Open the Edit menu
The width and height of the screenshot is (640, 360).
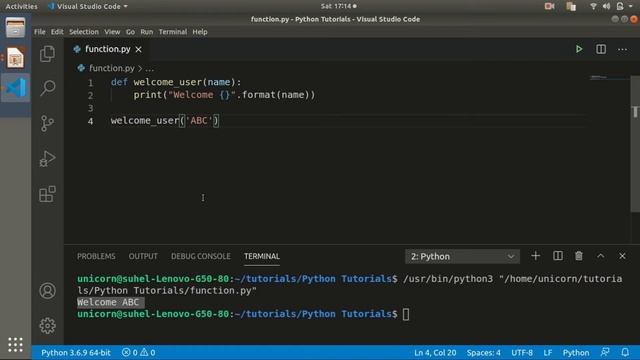57,32
